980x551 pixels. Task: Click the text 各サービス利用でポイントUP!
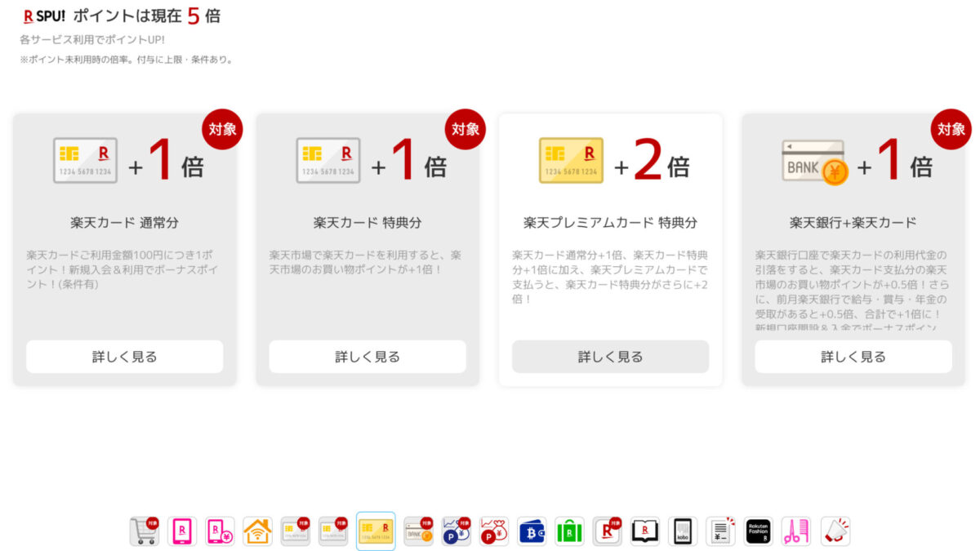(93, 39)
